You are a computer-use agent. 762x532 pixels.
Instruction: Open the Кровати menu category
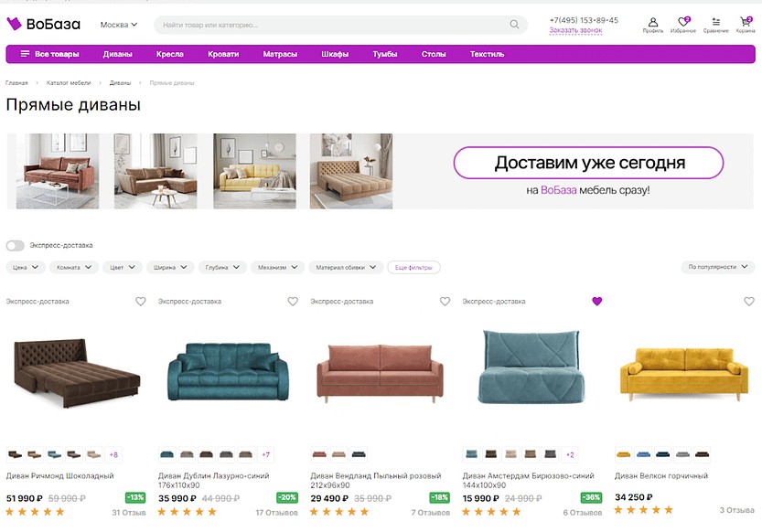click(223, 54)
